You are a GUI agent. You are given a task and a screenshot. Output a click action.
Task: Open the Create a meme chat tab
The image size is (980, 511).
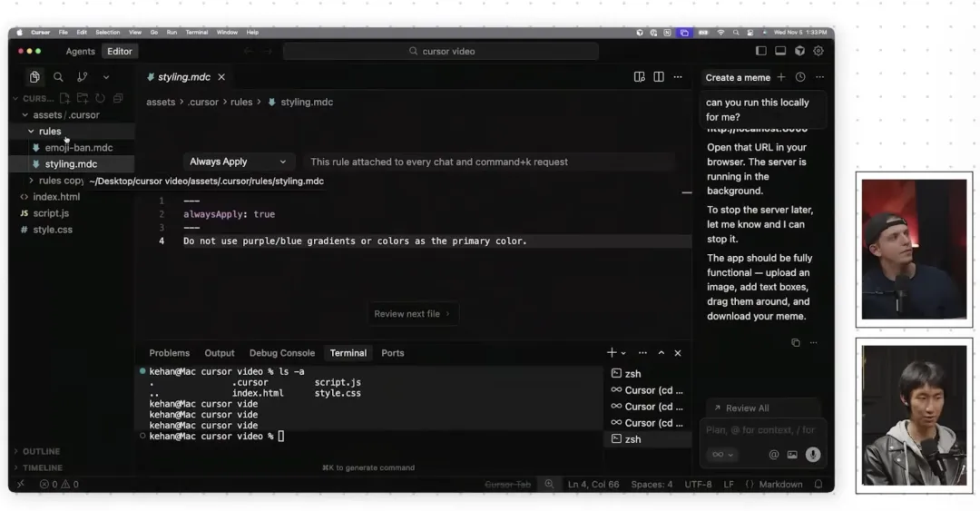(738, 77)
